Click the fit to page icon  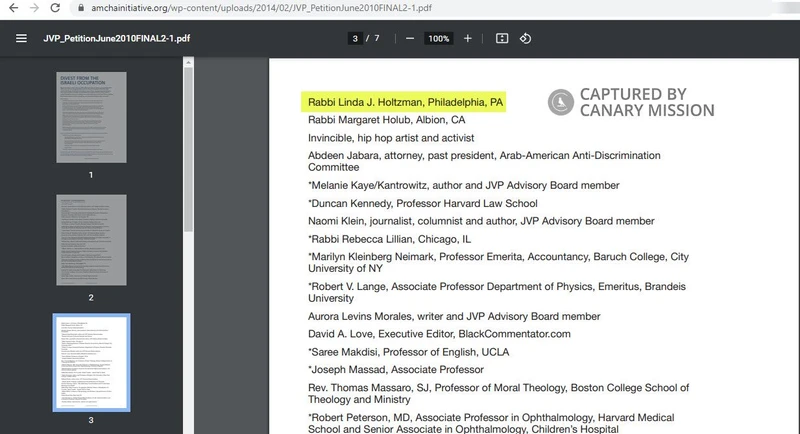502,38
